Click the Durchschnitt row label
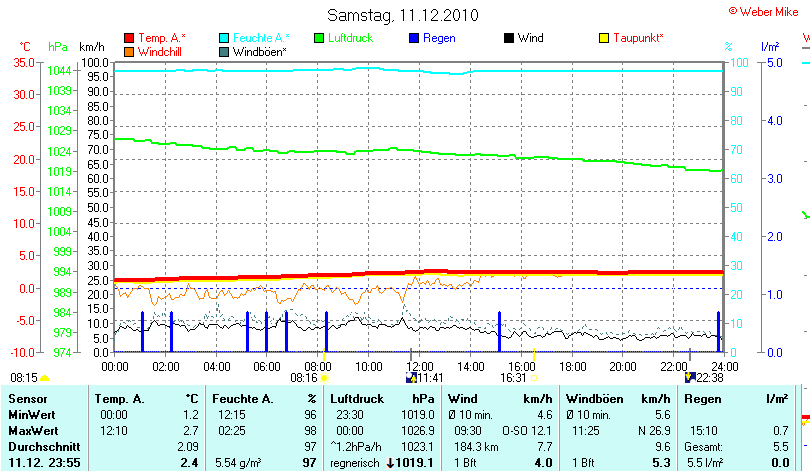 pyautogui.click(x=44, y=447)
